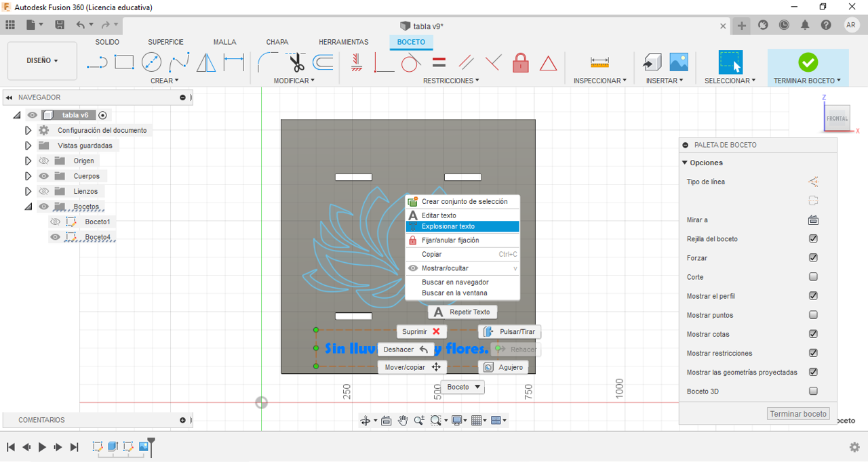
Task: Select the Mirror tool icon
Action: (206, 63)
